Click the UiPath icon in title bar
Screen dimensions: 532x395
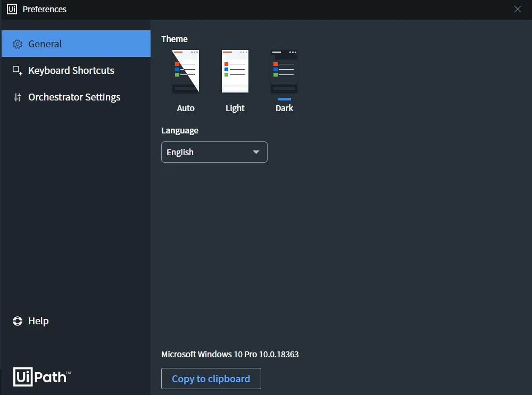click(12, 9)
